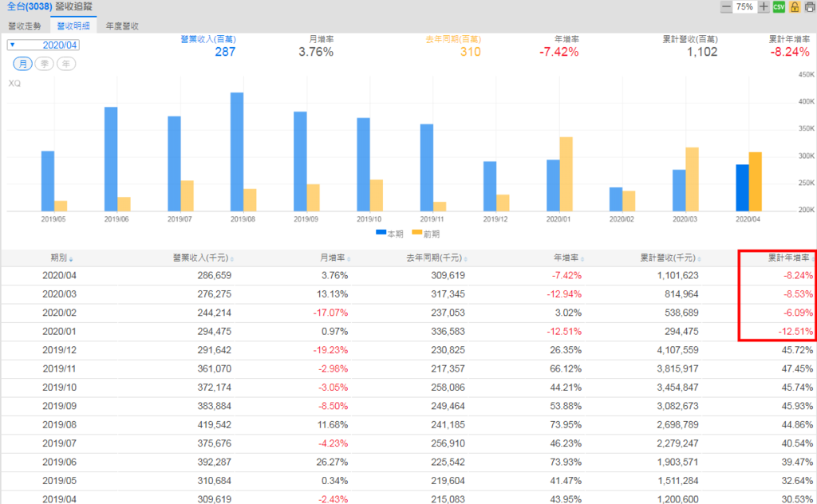The image size is (817, 504).
Task: Click the 全台(3038) stock title link
Action: point(30,6)
